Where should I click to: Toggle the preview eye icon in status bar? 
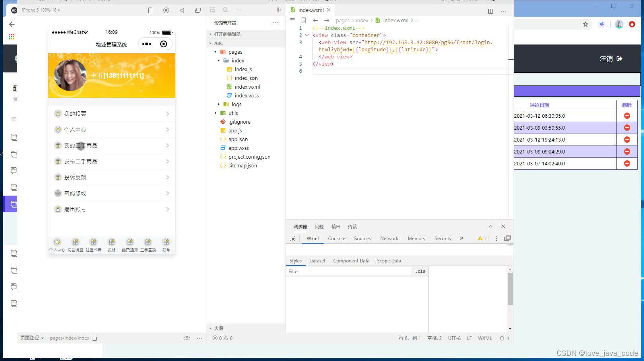[x=187, y=338]
